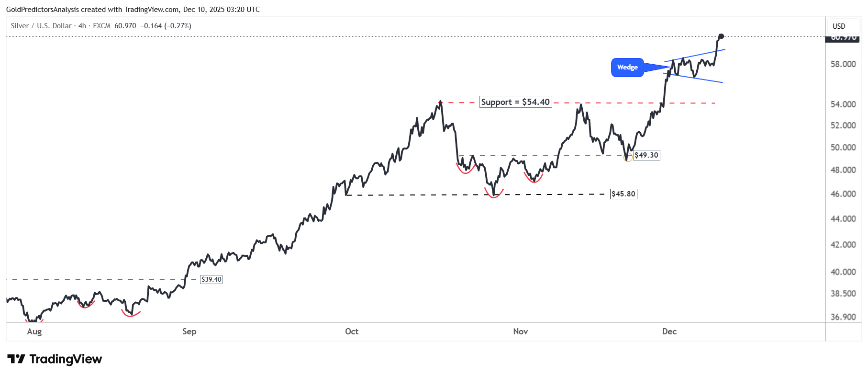
Task: Click the current price tag on price axis
Action: [x=843, y=38]
